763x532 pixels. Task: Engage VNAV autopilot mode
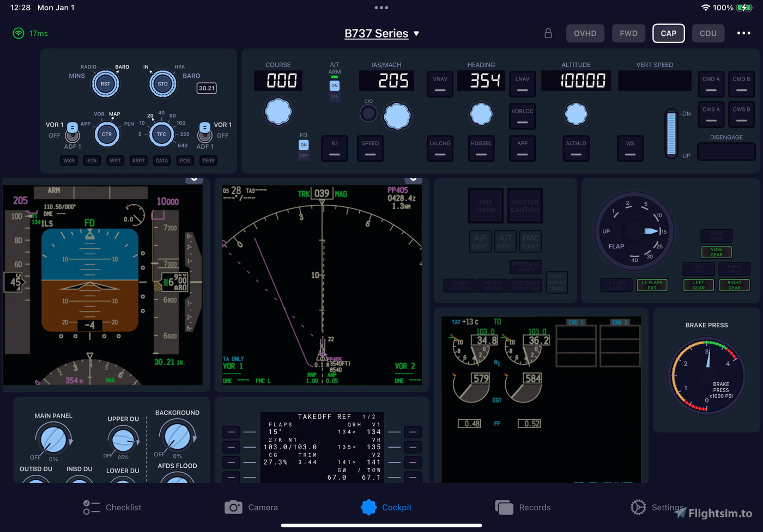(x=440, y=84)
